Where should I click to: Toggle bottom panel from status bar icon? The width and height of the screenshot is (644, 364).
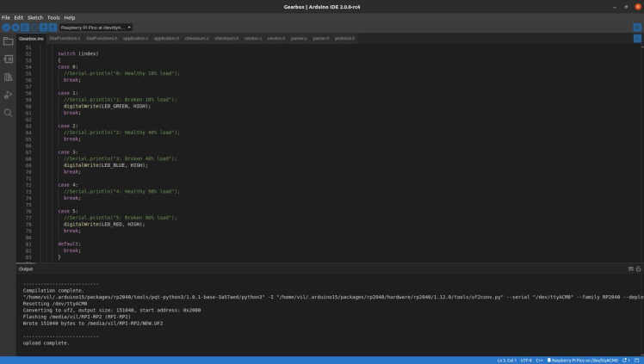pos(637,360)
